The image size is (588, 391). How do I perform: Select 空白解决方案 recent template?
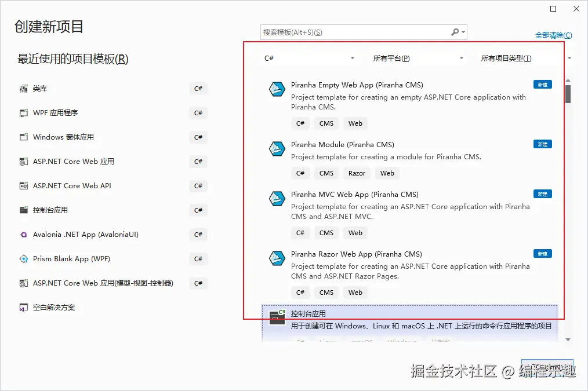(x=113, y=308)
